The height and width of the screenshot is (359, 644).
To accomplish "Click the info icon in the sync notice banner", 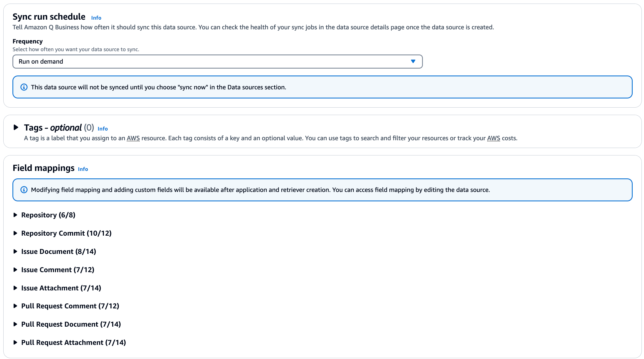I will point(24,87).
